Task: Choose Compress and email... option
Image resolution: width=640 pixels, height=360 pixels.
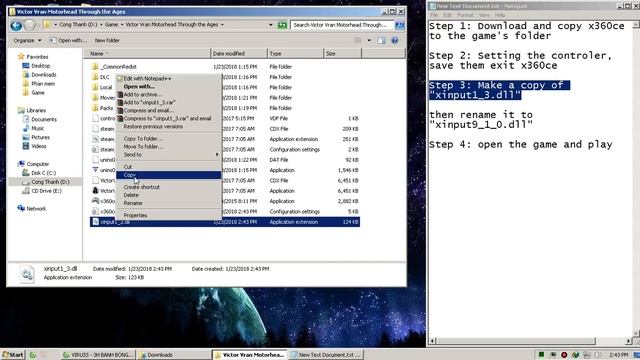Action: [x=169, y=110]
